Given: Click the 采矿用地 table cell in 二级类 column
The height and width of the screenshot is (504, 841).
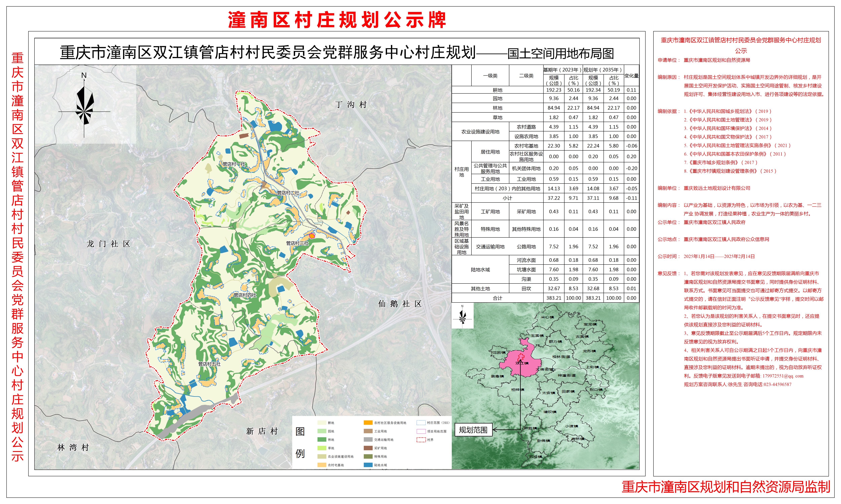Looking at the screenshot, I should pyautogui.click(x=526, y=212).
